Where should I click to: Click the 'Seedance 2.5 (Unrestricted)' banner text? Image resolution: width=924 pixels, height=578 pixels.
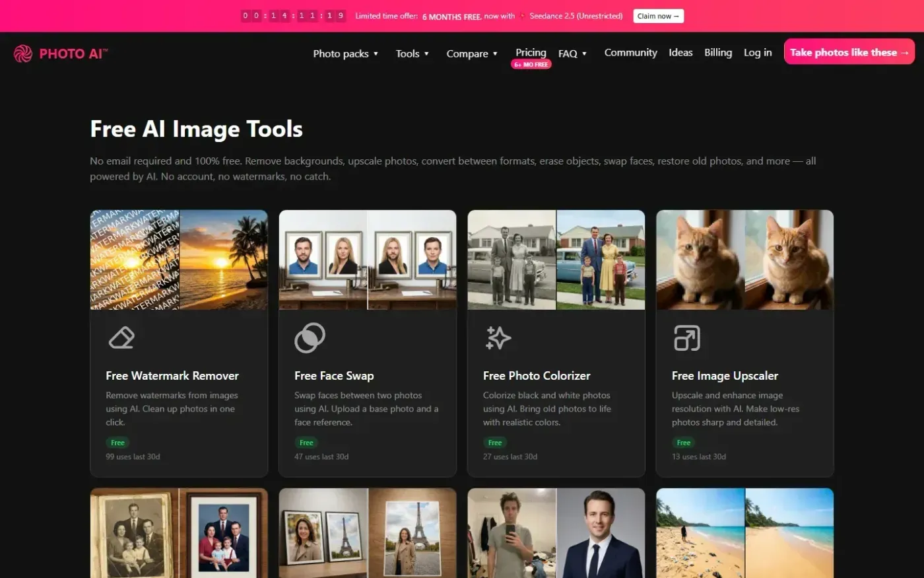tap(576, 16)
